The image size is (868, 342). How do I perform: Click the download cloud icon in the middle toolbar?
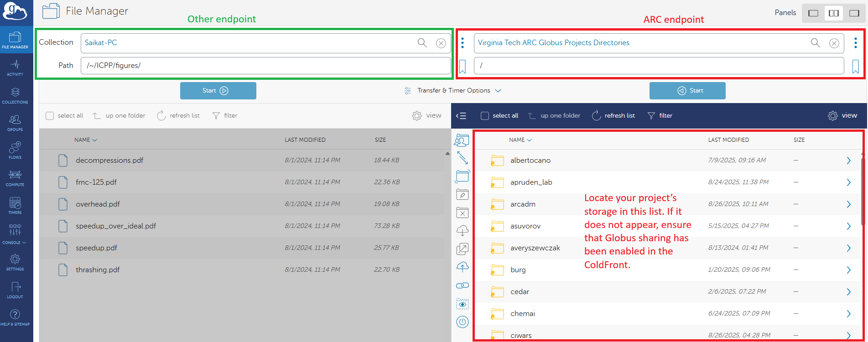click(462, 231)
